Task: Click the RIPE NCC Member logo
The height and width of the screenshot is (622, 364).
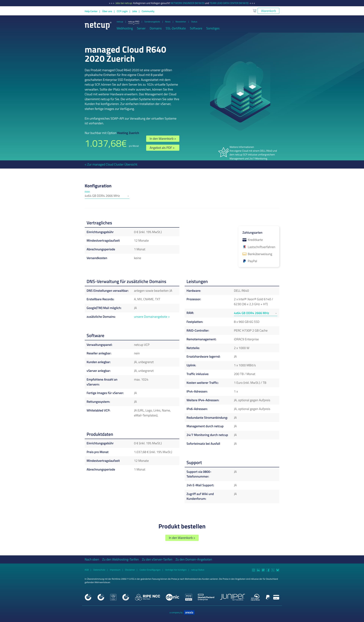Action: tap(148, 597)
